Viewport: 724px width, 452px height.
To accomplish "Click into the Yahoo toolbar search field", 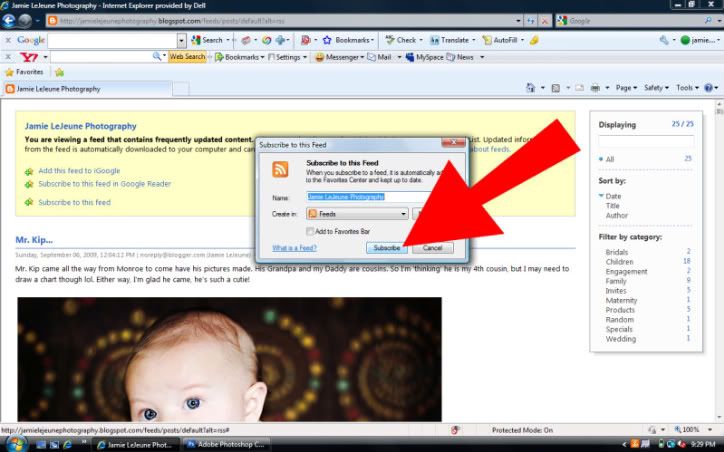I will pos(102,57).
